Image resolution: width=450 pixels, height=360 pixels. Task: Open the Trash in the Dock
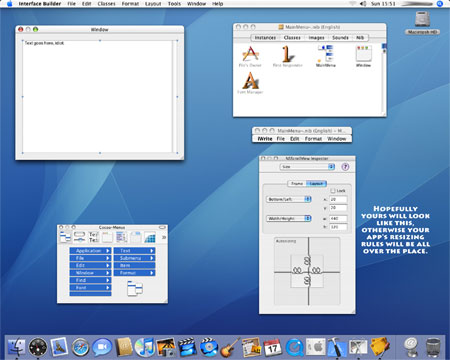pyautogui.click(x=433, y=347)
